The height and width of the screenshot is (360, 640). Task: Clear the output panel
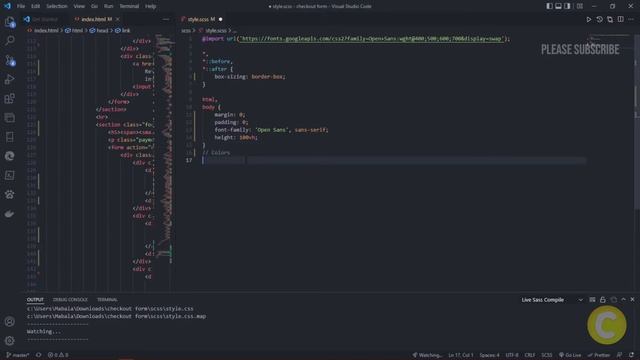[592, 300]
